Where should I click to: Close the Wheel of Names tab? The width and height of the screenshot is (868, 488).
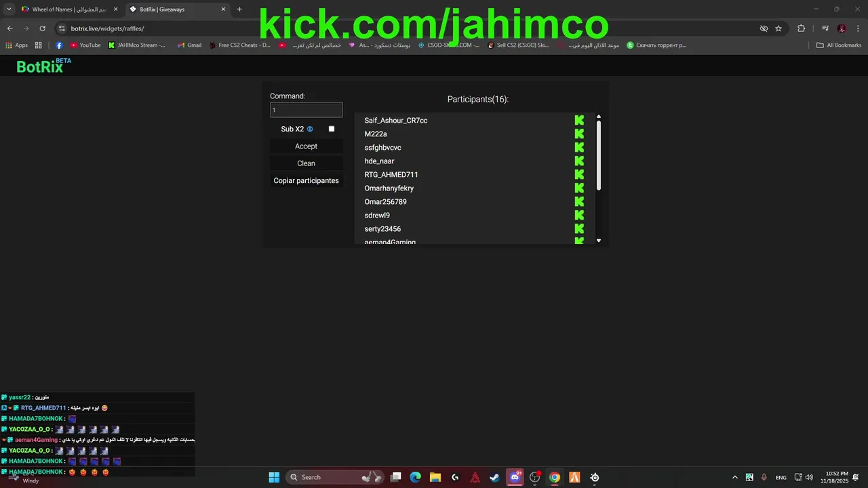point(115,9)
